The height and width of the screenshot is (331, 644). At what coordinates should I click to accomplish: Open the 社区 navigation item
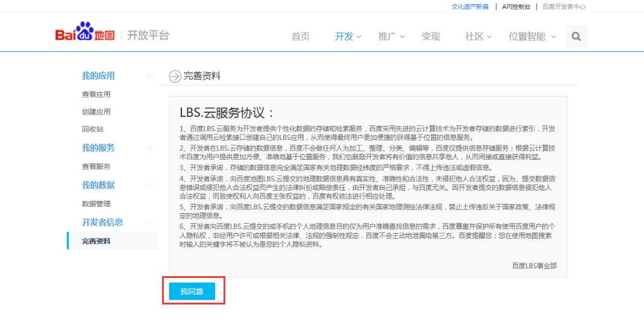474,37
